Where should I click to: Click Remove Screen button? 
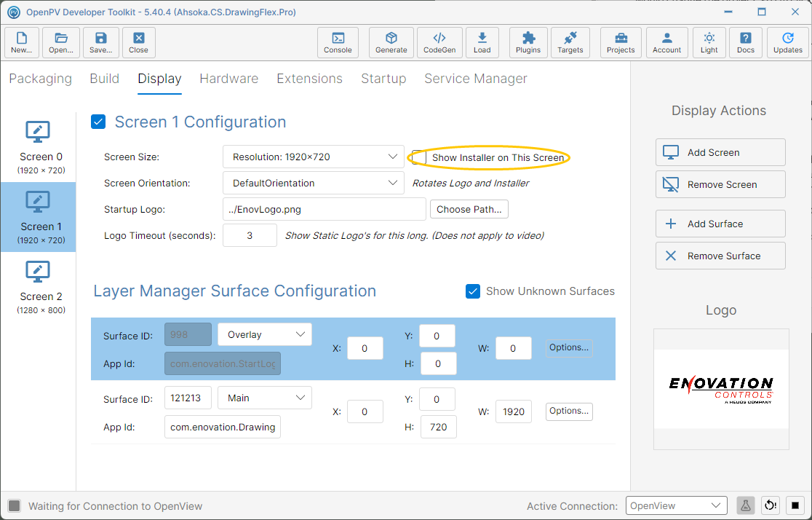[x=720, y=184]
